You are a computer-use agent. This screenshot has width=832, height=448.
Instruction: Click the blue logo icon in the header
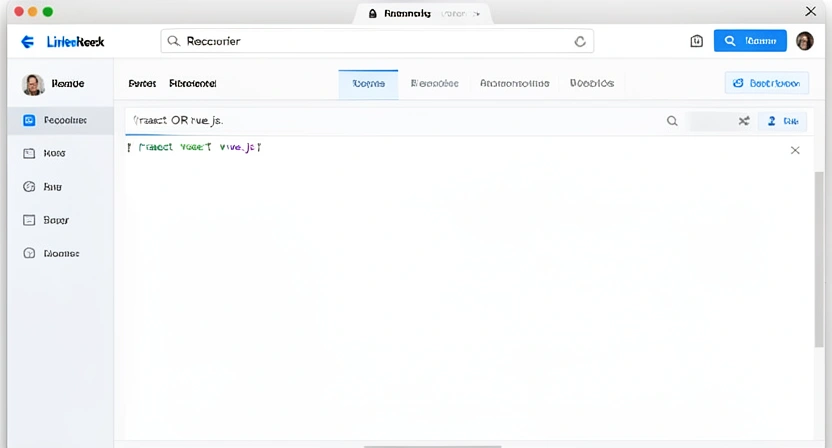click(27, 42)
